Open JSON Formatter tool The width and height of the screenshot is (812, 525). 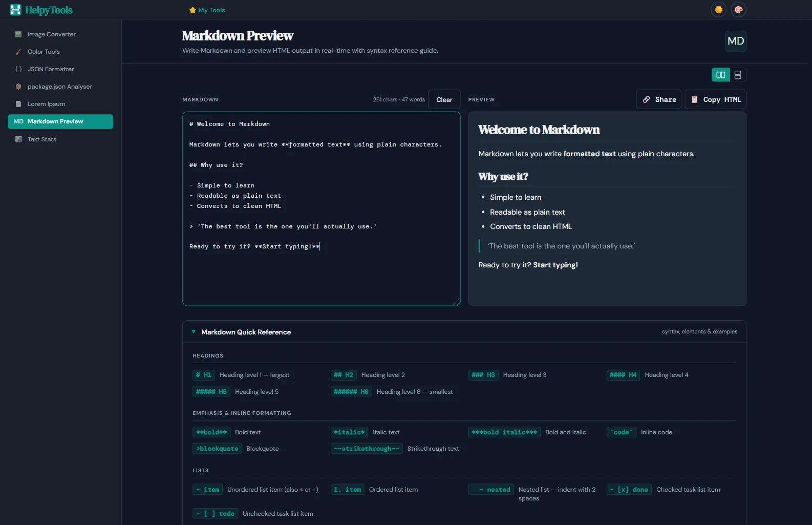click(x=60, y=69)
